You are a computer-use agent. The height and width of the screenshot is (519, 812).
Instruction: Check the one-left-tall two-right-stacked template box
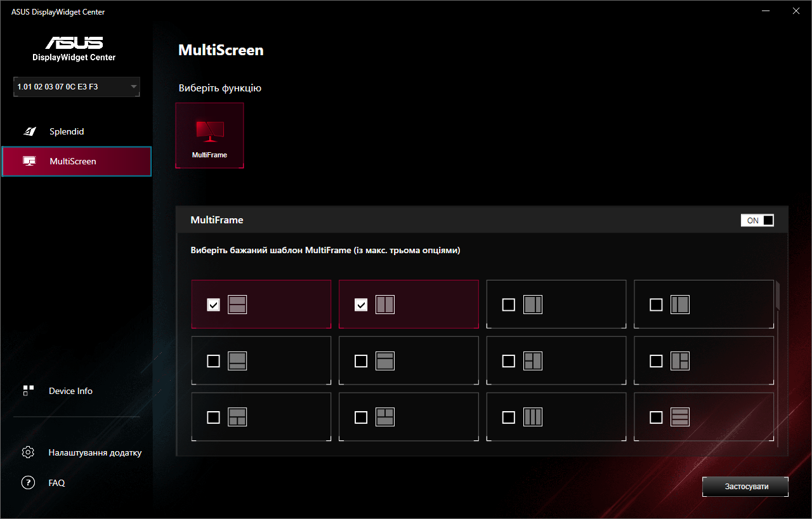656,361
